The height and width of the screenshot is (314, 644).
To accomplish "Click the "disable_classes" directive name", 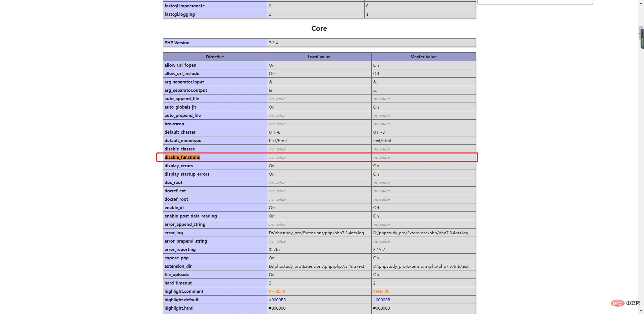I will pos(179,149).
